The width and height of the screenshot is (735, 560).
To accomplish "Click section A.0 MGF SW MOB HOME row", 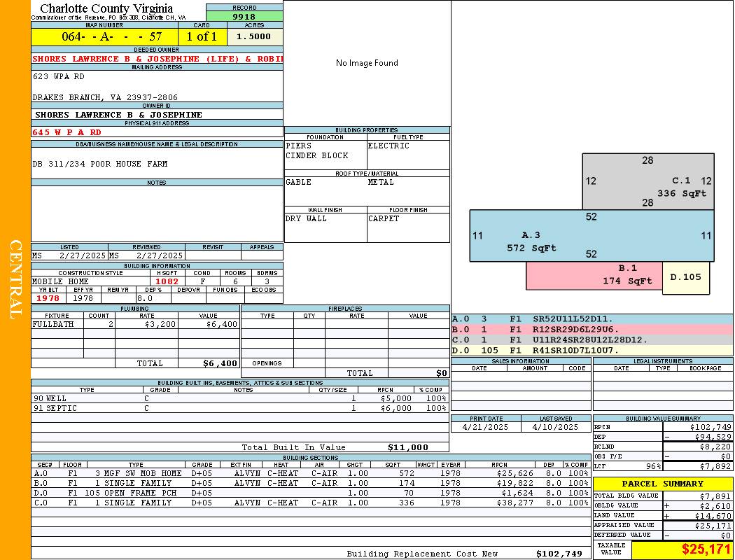I will [311, 473].
